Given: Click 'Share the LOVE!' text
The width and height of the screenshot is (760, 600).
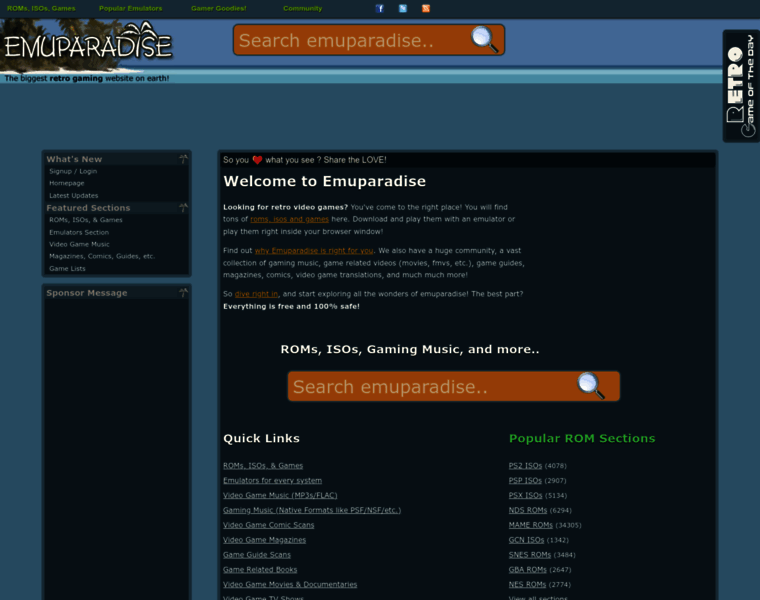Looking at the screenshot, I should point(355,160).
